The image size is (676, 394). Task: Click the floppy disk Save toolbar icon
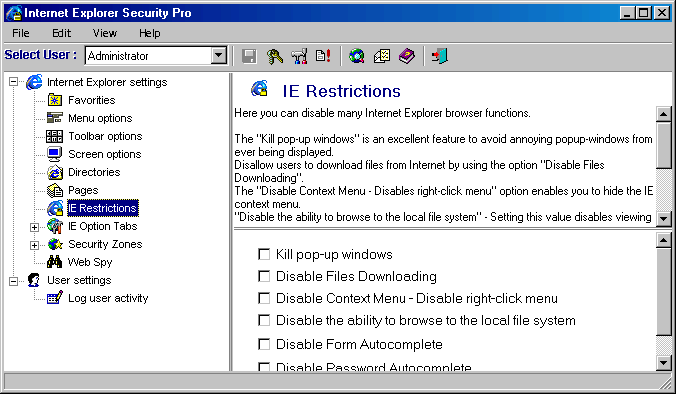249,56
